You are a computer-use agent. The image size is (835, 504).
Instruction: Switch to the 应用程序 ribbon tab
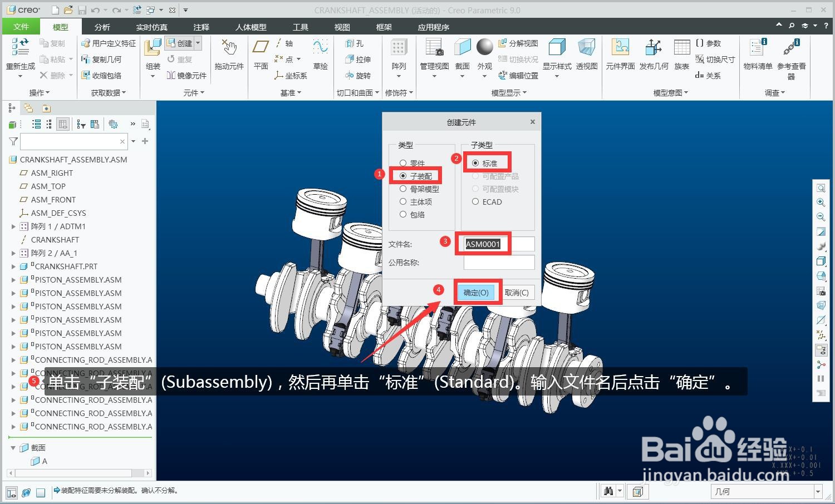[434, 27]
